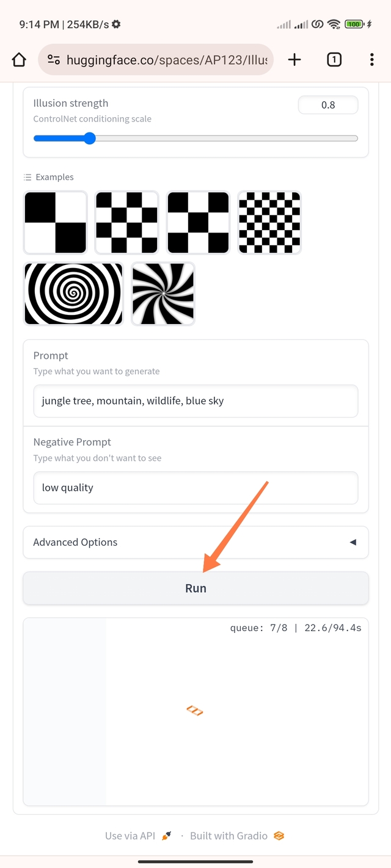Open the Built with Gradio link
The height and width of the screenshot is (868, 391).
point(228,836)
